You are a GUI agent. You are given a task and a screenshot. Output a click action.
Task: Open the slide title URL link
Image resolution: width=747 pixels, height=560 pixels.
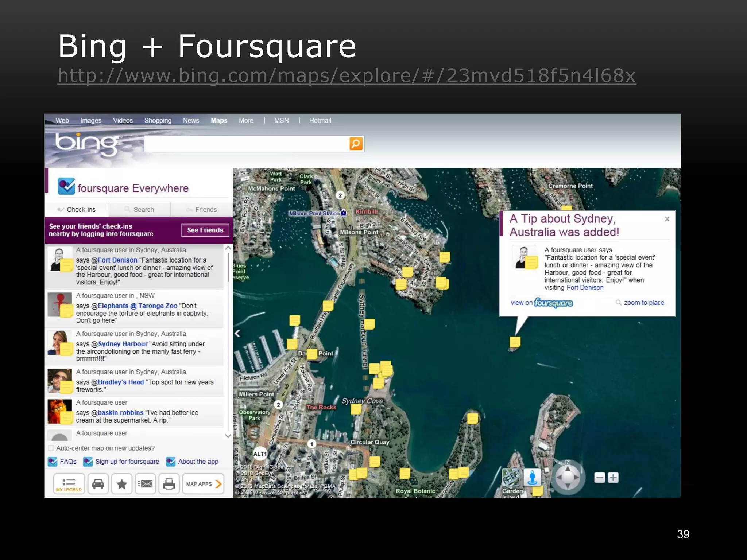[347, 76]
